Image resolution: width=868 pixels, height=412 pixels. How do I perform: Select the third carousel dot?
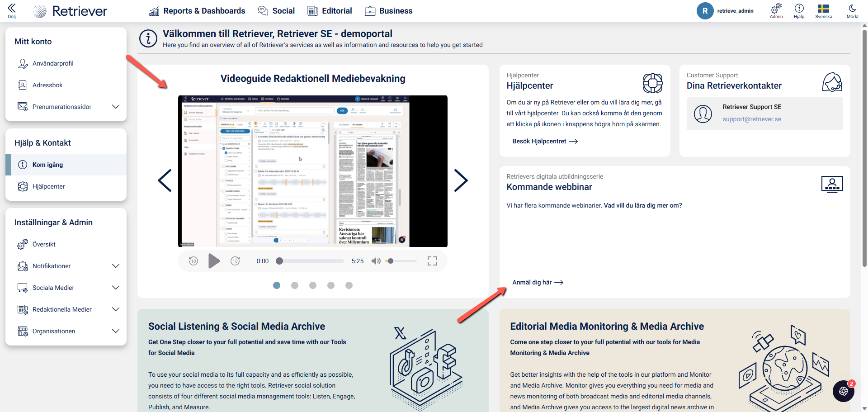pos(313,285)
